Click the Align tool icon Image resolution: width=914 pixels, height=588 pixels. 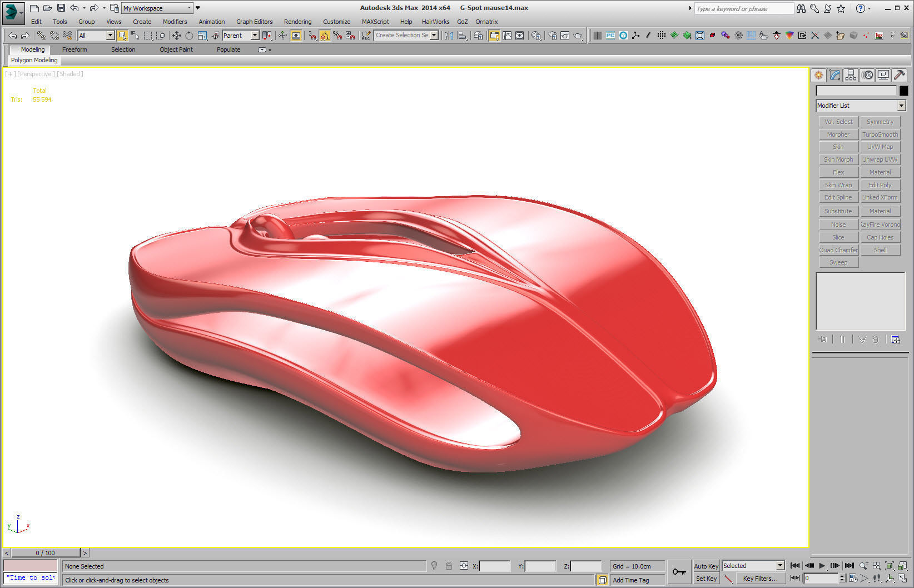461,36
